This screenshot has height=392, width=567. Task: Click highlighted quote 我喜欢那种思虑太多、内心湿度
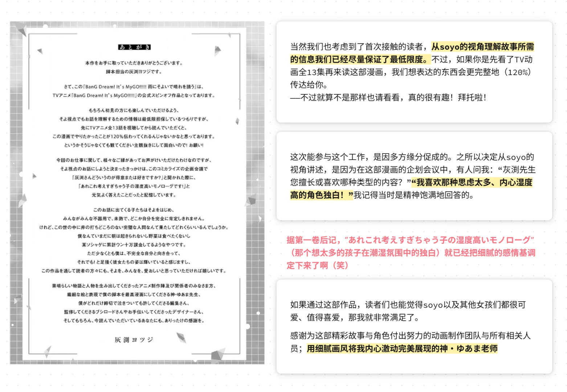click(x=472, y=183)
